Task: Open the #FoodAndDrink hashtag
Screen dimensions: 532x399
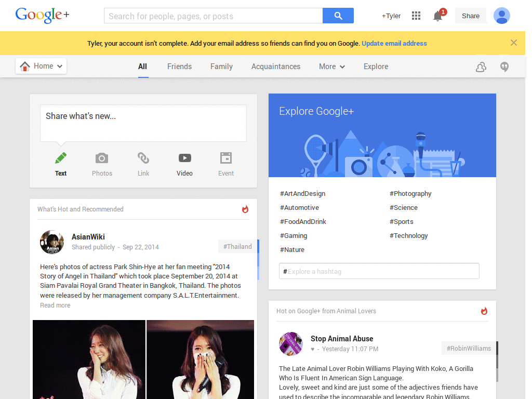Action: (x=303, y=221)
